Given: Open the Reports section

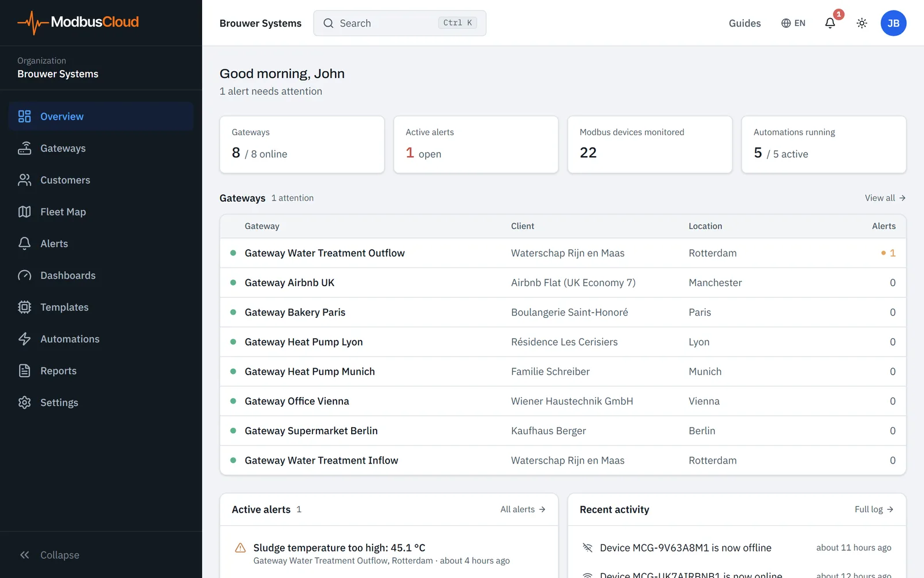Looking at the screenshot, I should coord(101,370).
